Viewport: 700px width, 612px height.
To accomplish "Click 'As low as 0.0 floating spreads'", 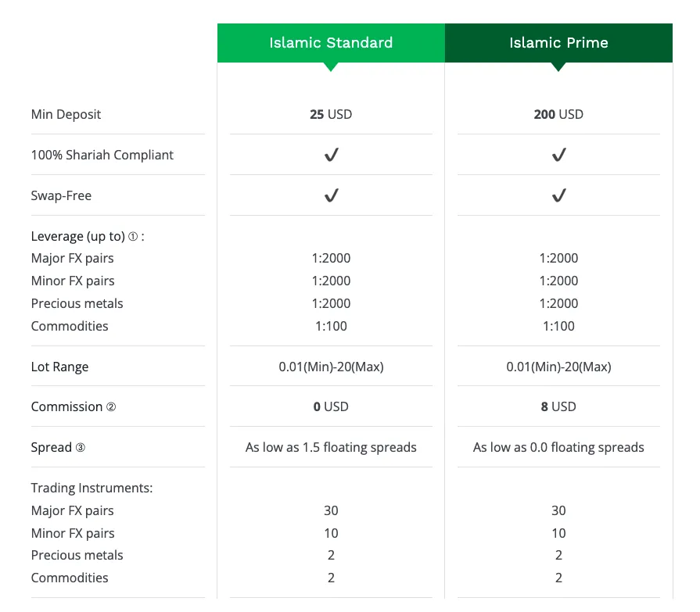I will [x=558, y=447].
